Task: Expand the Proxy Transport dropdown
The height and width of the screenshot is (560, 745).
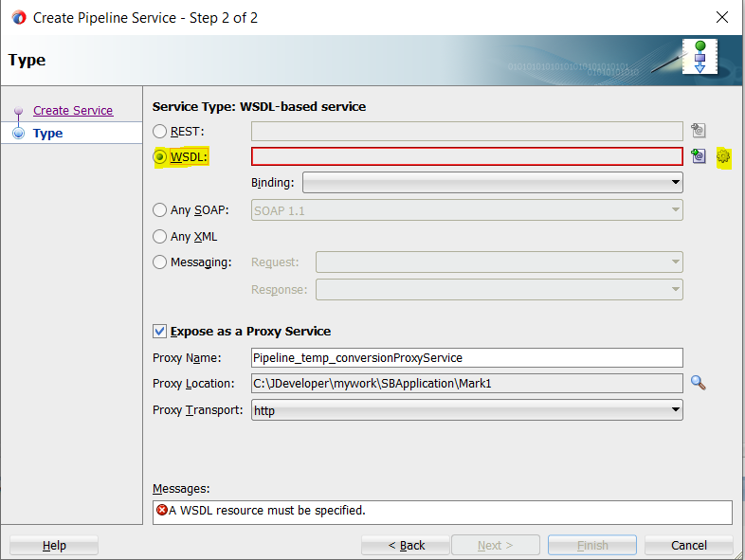Action: pos(466,410)
